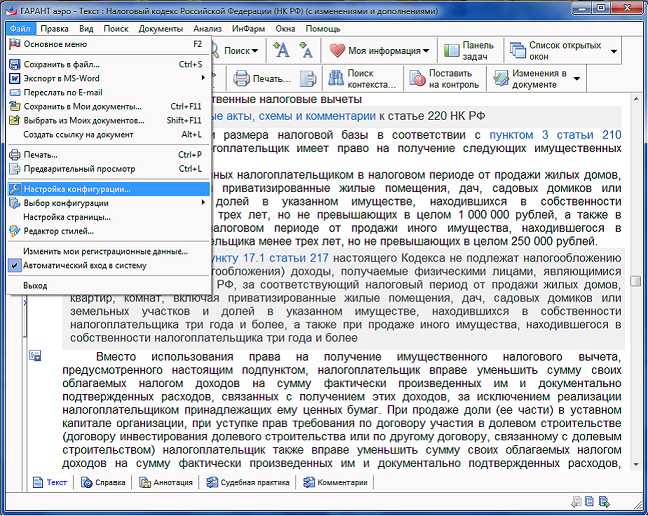This screenshot has width=648, height=516.
Task: Click the Word icon for Экспорт в MS-Word
Action: pyautogui.click(x=14, y=78)
